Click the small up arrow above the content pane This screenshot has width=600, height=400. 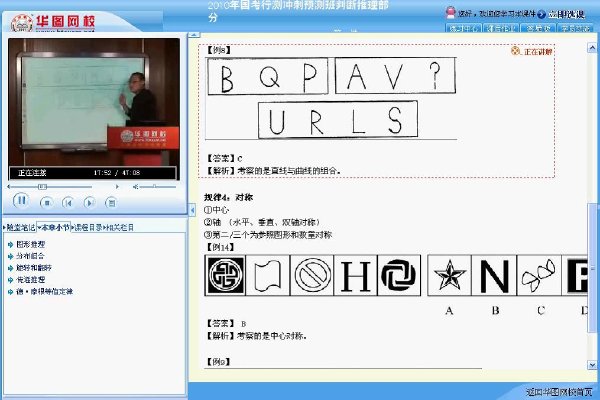click(194, 34)
